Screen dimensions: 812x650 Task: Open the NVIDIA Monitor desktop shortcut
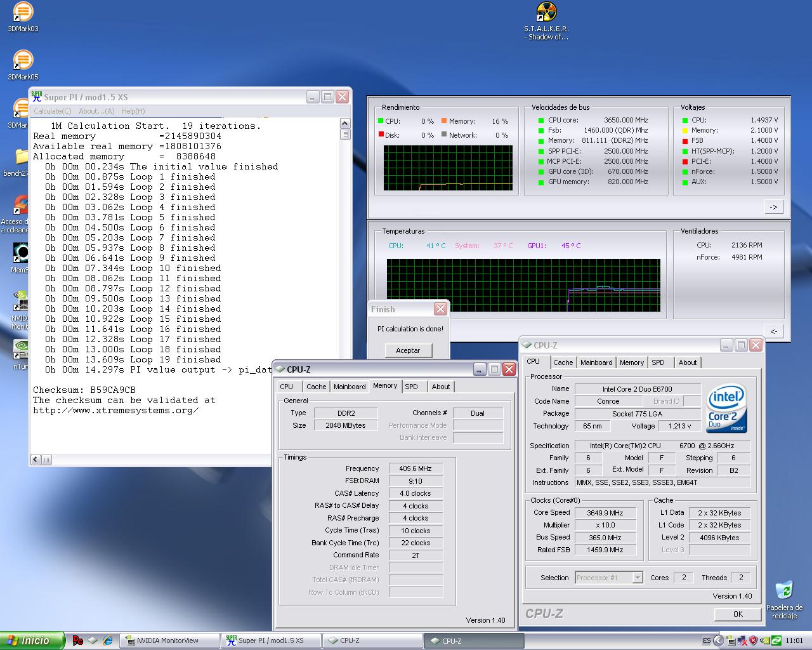[x=20, y=308]
